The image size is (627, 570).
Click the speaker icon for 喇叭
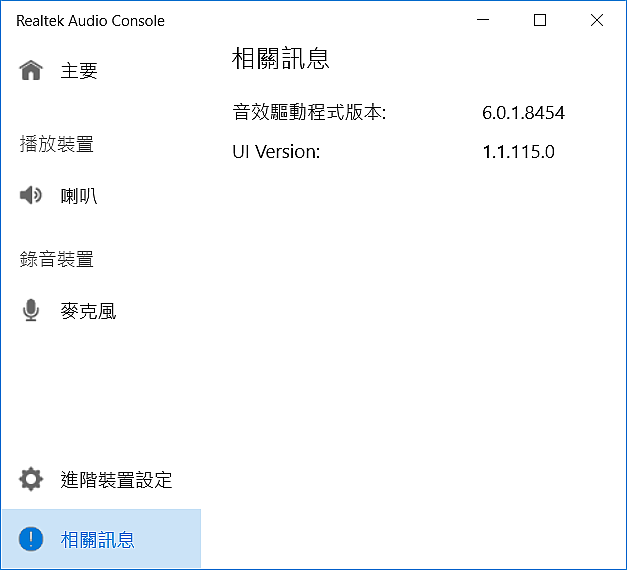coord(31,195)
